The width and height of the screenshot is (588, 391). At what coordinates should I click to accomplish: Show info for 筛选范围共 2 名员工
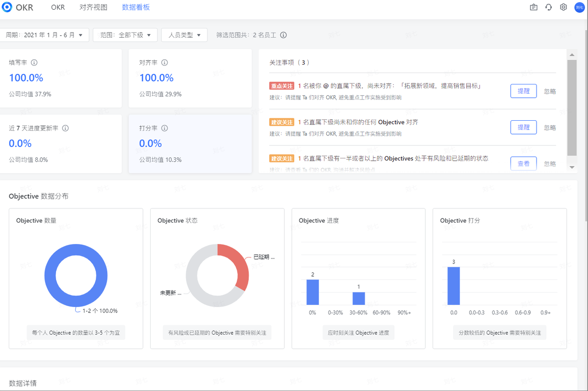284,35
